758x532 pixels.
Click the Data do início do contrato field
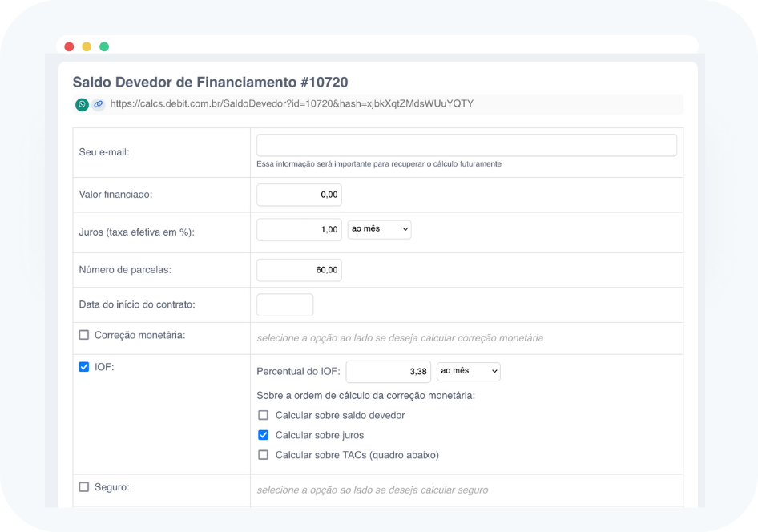click(x=284, y=305)
